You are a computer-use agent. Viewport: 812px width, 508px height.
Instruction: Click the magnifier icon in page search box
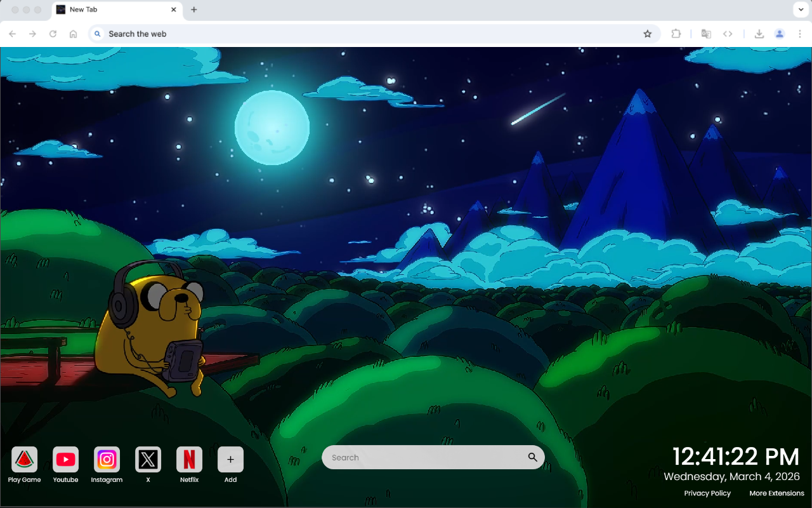532,457
